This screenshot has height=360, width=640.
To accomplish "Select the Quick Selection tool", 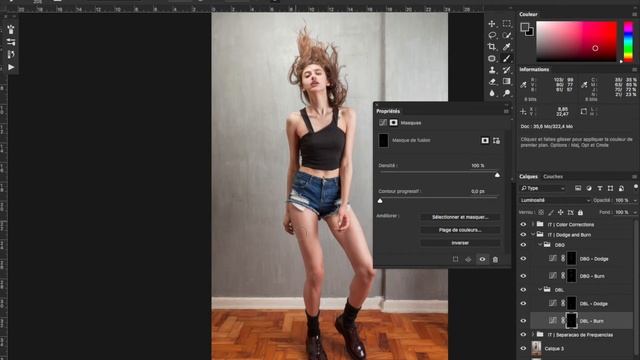I will 507,36.
